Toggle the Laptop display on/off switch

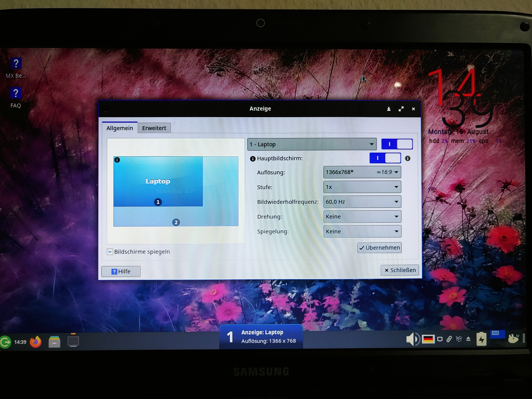click(x=397, y=144)
